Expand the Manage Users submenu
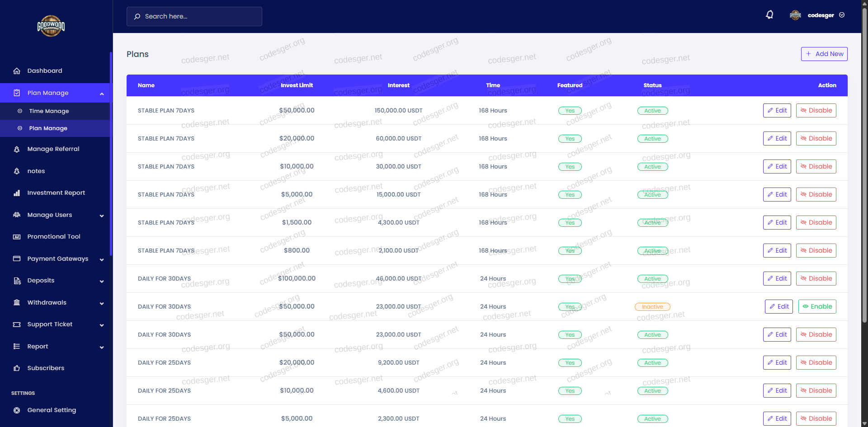 tap(102, 216)
